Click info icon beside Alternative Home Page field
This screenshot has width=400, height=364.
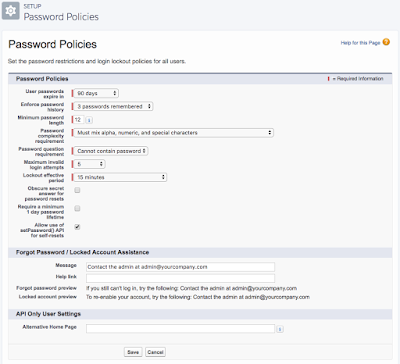coord(280,329)
